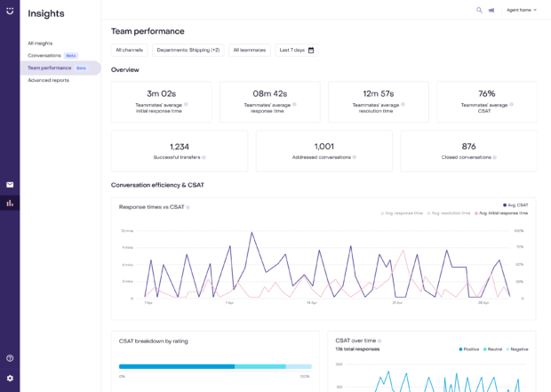Viewport: 551px width, 392px height.
Task: Select the Insights bar chart icon
Action: tap(10, 203)
